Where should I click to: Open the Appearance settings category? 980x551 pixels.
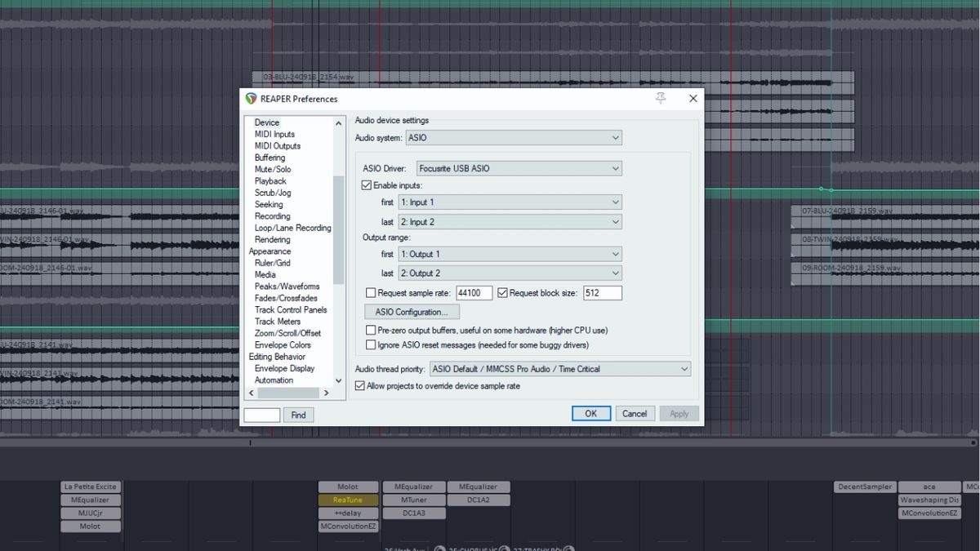click(268, 251)
